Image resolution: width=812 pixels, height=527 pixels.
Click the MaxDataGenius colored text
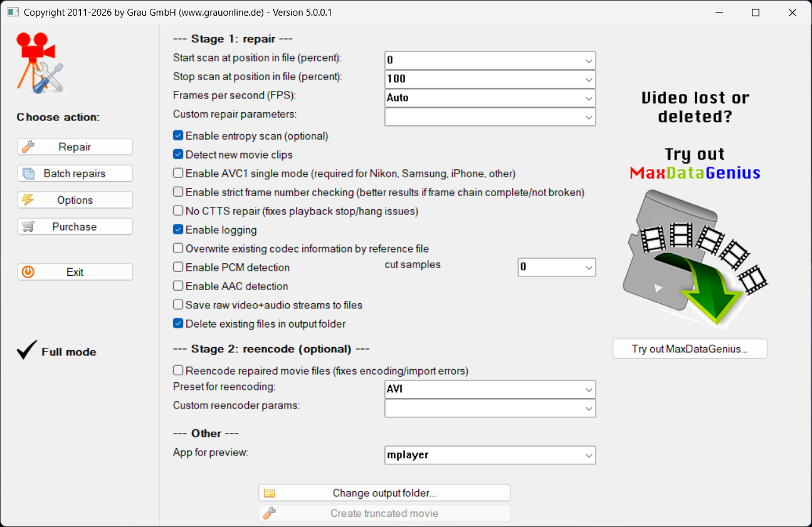[695, 173]
